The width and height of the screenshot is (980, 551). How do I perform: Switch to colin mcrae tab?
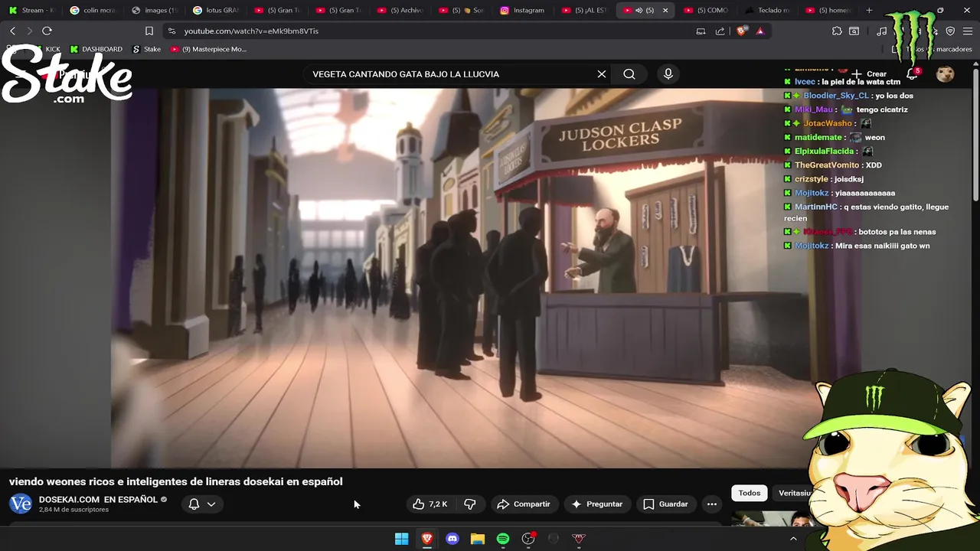(x=93, y=10)
